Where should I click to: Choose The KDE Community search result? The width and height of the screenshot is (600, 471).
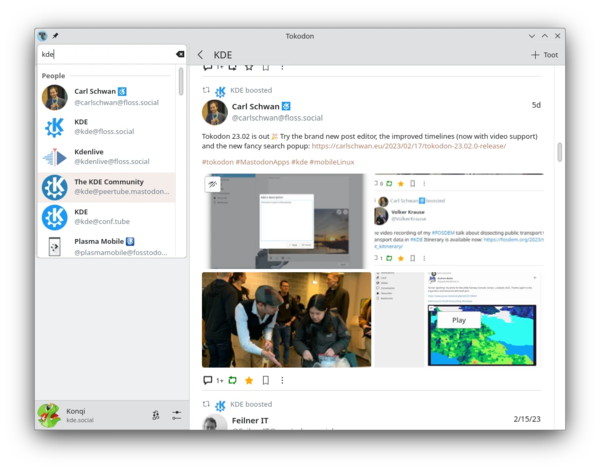tap(105, 187)
